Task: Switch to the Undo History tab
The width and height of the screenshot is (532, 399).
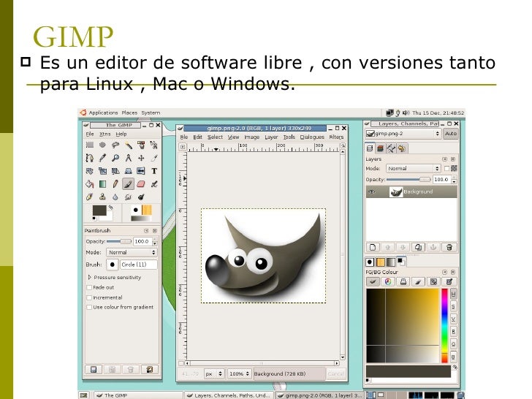Action: [x=402, y=148]
